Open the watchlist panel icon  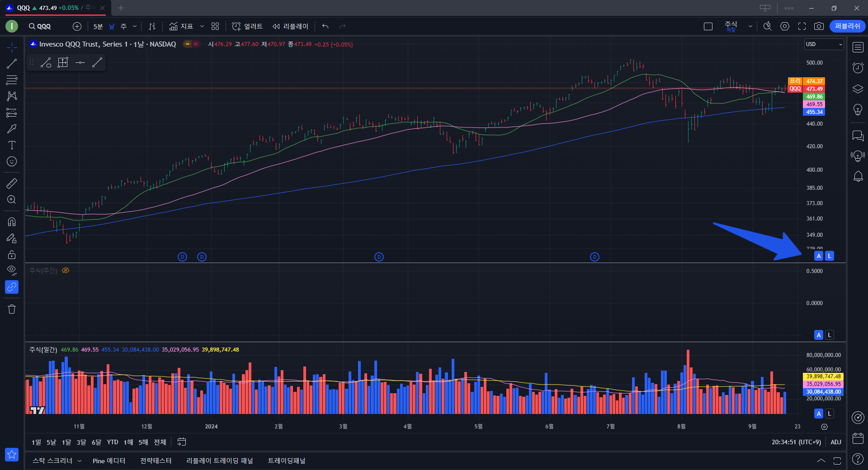coord(858,47)
